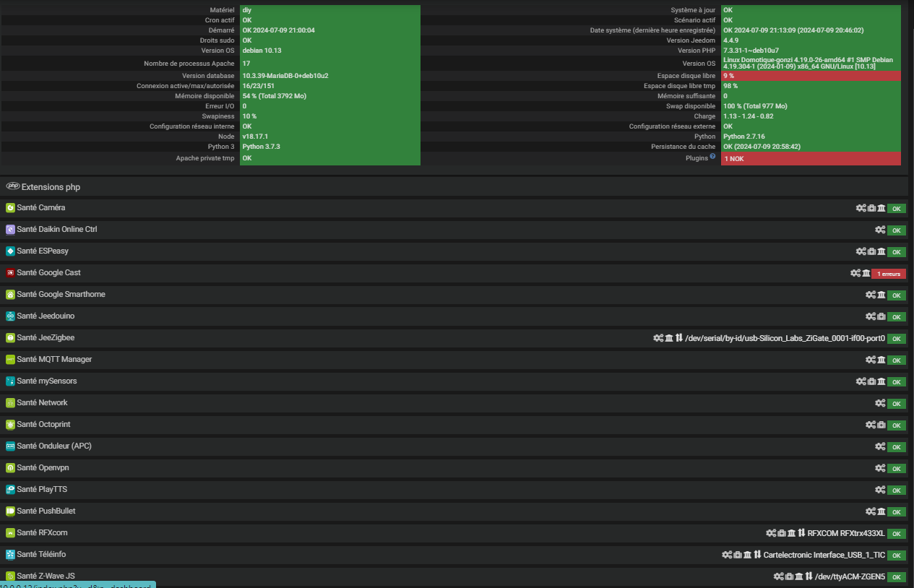Image resolution: width=914 pixels, height=588 pixels.
Task: Open the Santé Openvpn section header
Action: [x=455, y=468]
